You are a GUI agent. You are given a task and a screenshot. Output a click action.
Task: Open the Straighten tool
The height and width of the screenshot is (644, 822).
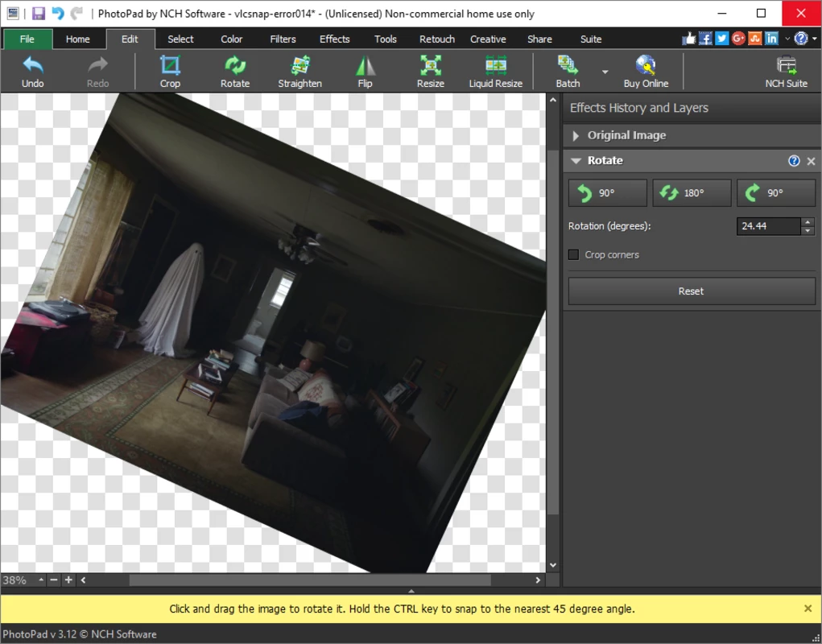coord(299,72)
